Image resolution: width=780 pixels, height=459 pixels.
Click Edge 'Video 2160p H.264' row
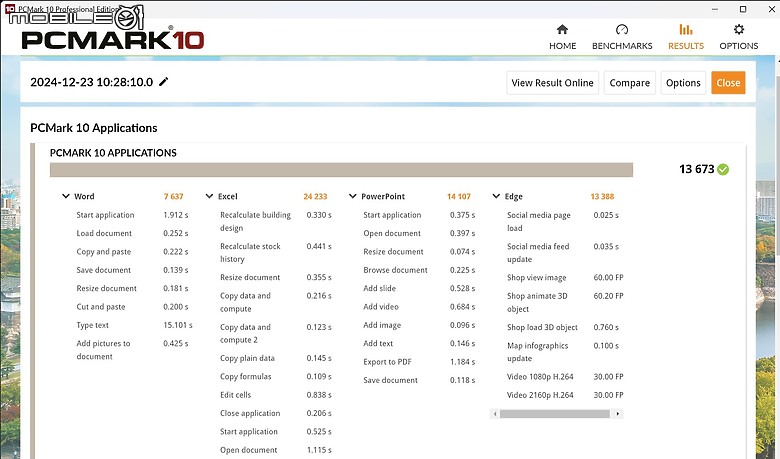tap(565, 395)
